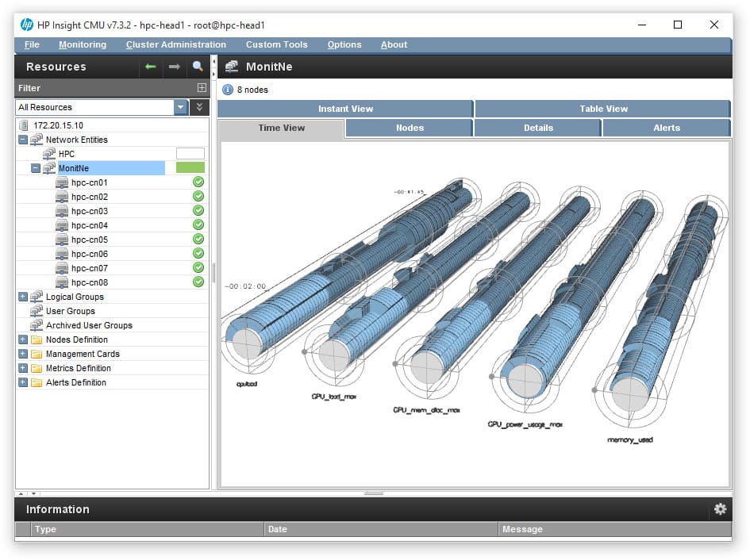750x560 pixels.
Task: Click the Management Cards folder icon
Action: point(37,354)
